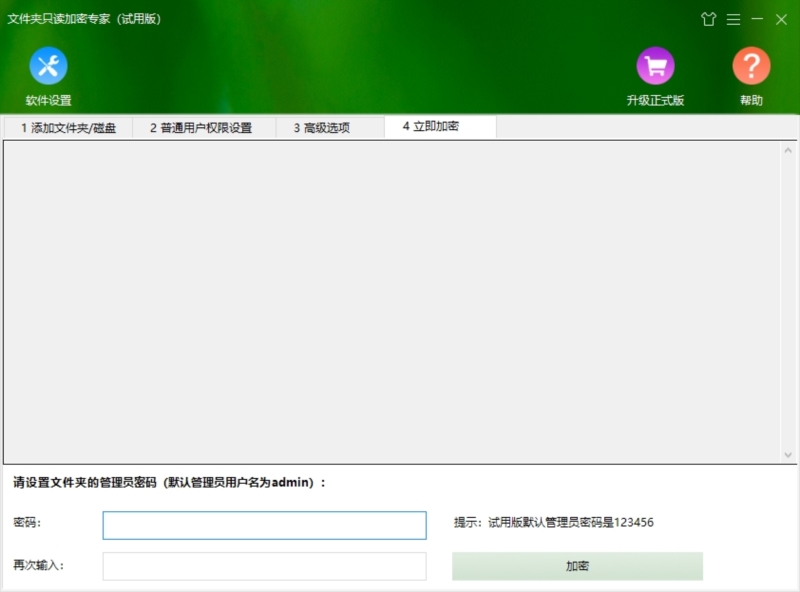The image size is (800, 592).
Task: Click the 软件设置 label text
Action: coord(48,101)
